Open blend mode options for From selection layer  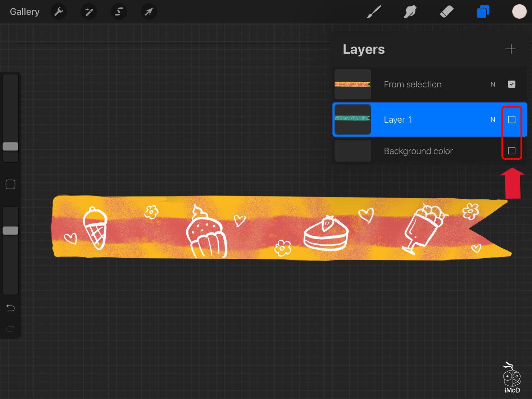492,84
